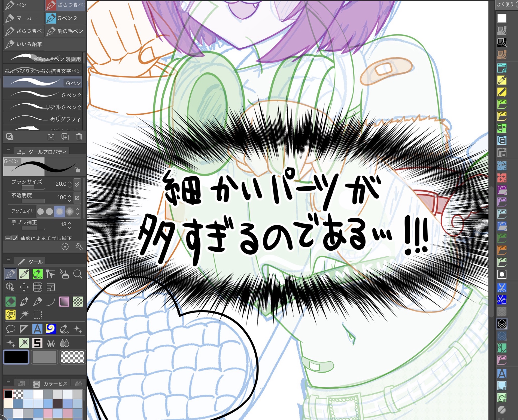This screenshot has width=518, height=420.
Task: Open the tool property panel menu
Action: 9,150
